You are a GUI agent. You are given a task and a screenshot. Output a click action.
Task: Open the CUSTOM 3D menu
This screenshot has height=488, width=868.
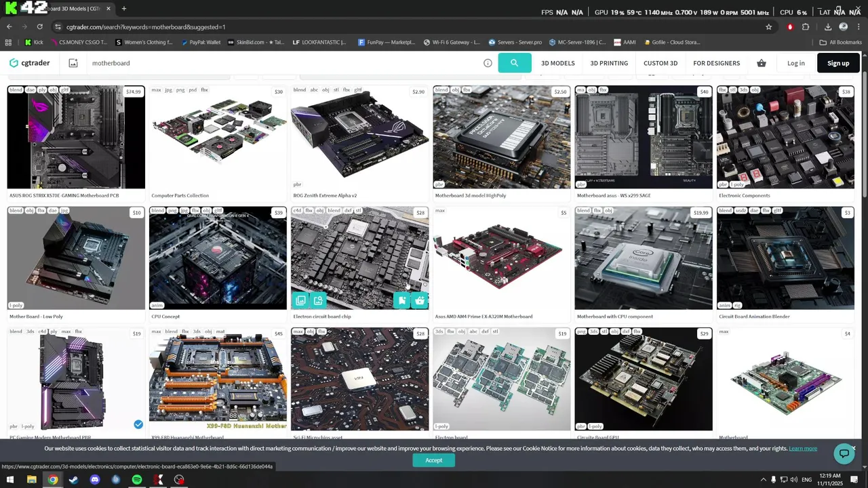click(x=660, y=63)
